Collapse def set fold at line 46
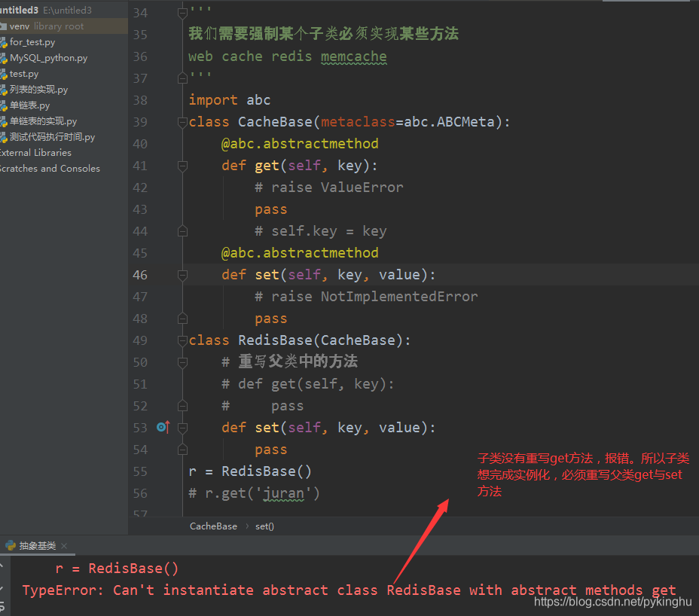The width and height of the screenshot is (699, 616). tap(182, 275)
